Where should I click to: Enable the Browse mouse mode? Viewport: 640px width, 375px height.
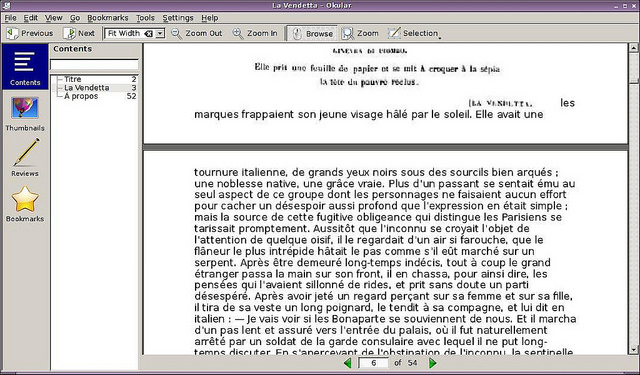tap(312, 33)
